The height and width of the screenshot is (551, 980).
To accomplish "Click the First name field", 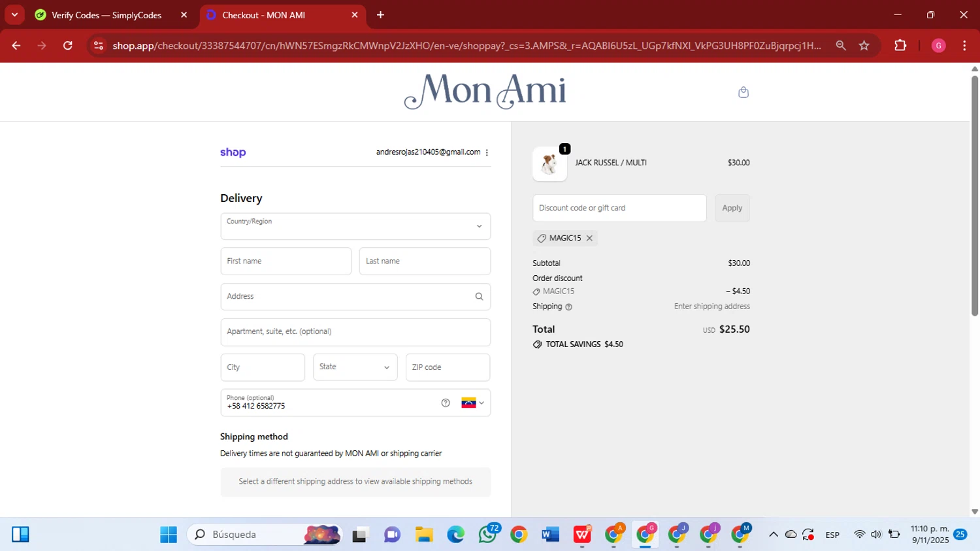I will [286, 261].
